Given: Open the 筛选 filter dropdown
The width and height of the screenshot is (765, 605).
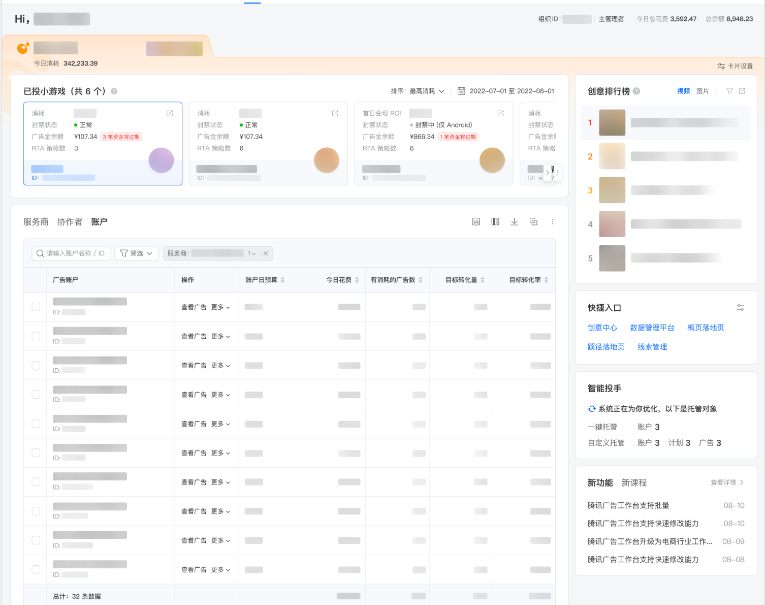Looking at the screenshot, I should point(137,254).
